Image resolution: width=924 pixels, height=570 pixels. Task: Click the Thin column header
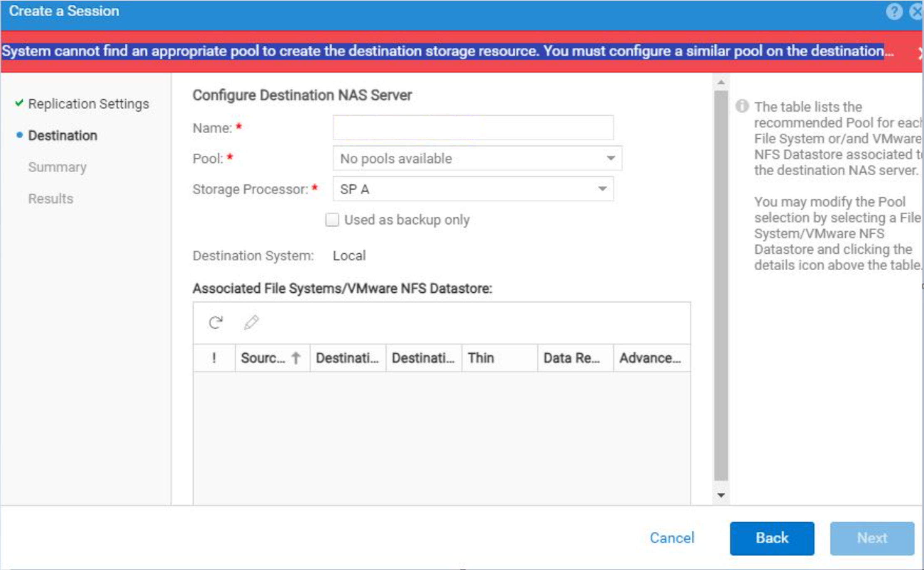coord(481,358)
